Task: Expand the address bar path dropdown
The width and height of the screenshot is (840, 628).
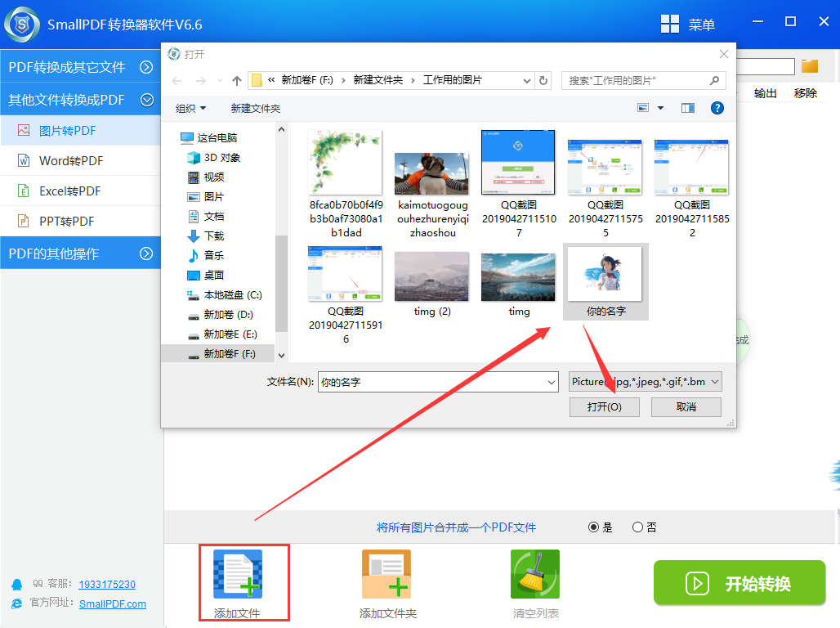Action: [x=526, y=80]
